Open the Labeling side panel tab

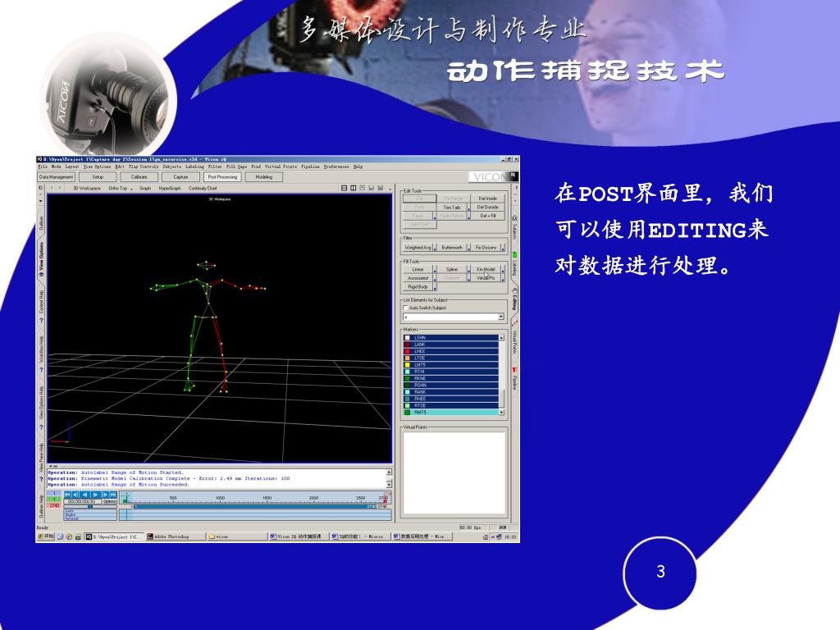[x=515, y=262]
